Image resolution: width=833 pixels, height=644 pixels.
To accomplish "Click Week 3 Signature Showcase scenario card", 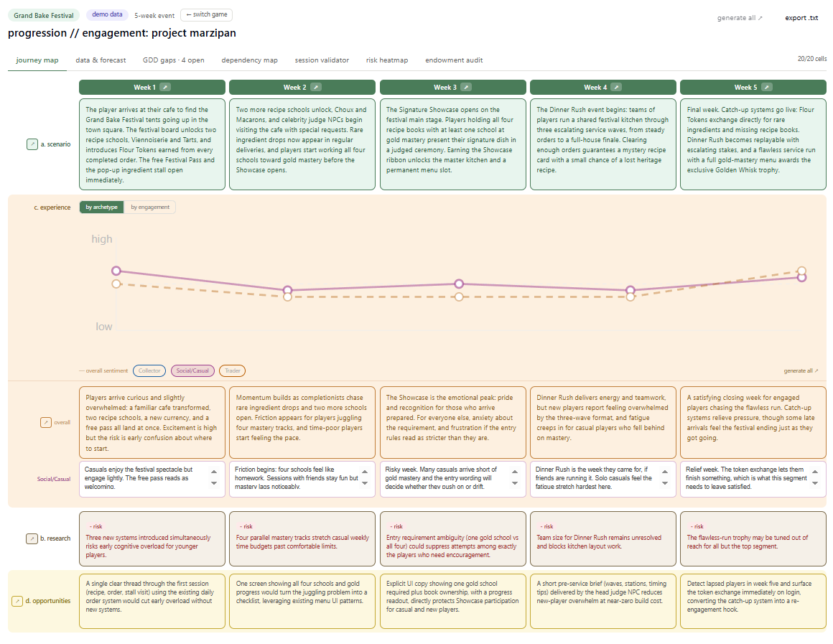I will pyautogui.click(x=453, y=144).
